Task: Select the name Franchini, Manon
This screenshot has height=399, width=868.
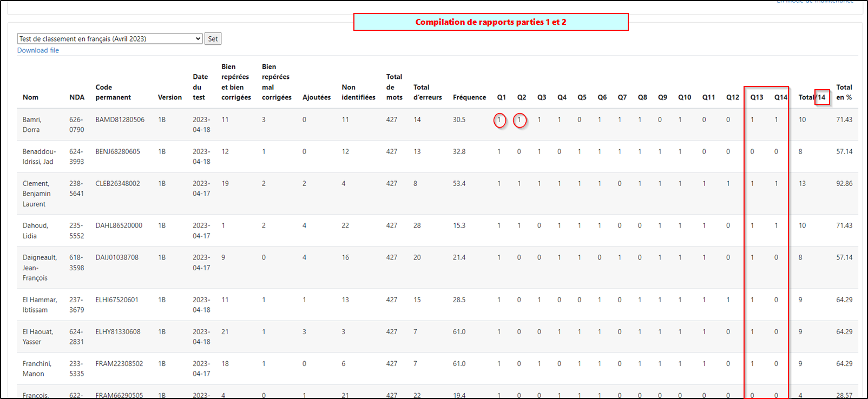Action: click(x=37, y=369)
